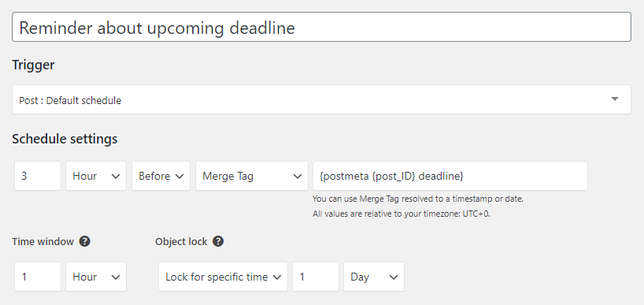Open the Time window Hour unit dropdown

[x=96, y=277]
